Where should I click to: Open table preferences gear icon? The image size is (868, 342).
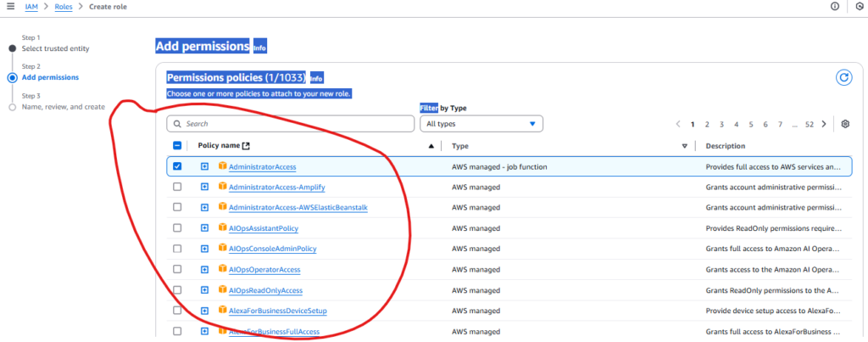click(845, 124)
